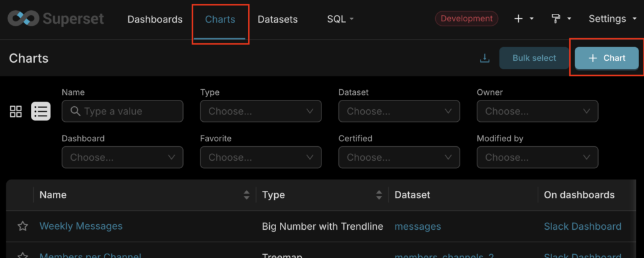Sort by Name column arrows
The height and width of the screenshot is (258, 644).
tap(247, 195)
